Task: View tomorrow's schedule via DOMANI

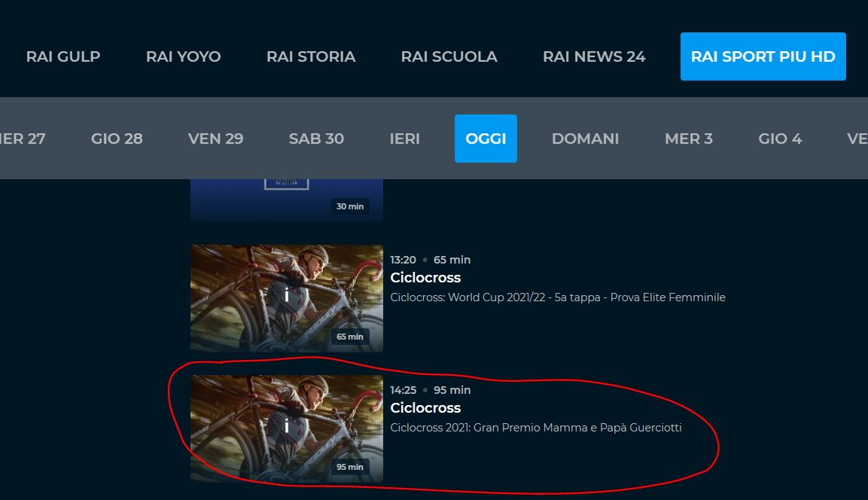Action: [585, 139]
